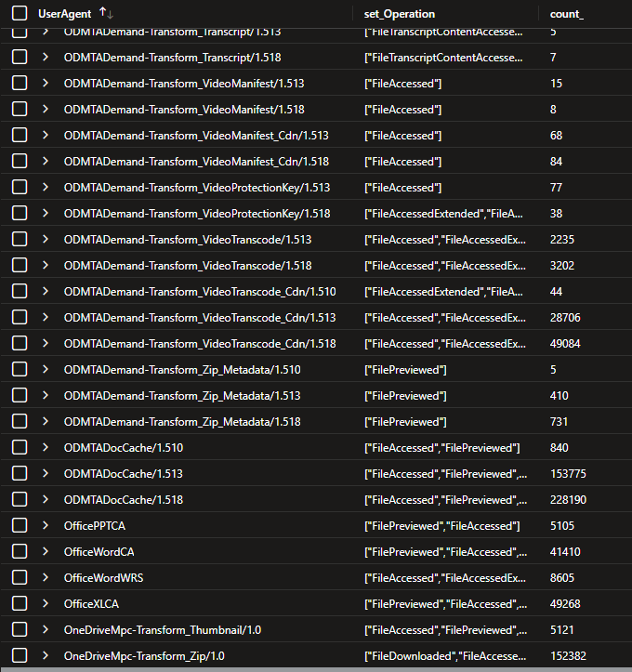Expand the OfficeWordWRS row
The height and width of the screenshot is (672, 632).
(46, 578)
